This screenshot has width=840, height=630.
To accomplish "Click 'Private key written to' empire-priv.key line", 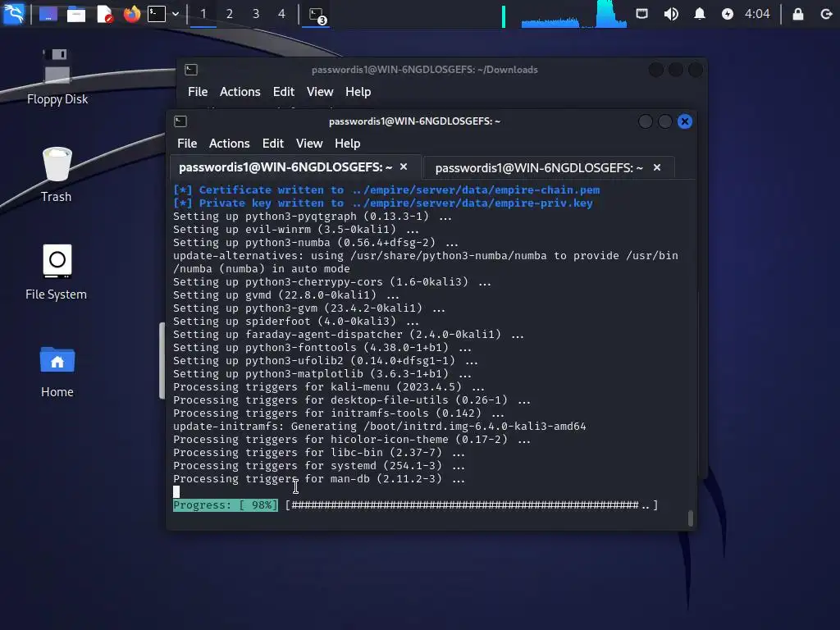I will [382, 203].
